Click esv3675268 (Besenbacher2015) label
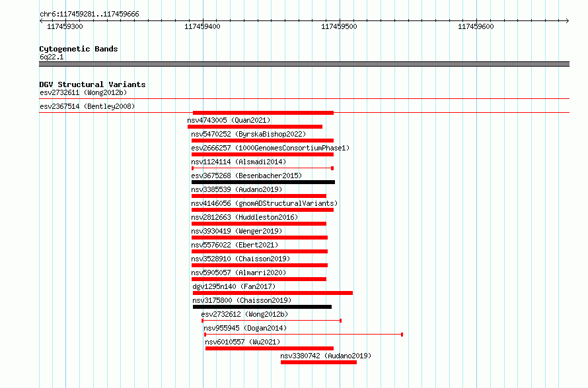The height and width of the screenshot is (388, 588). (x=246, y=176)
